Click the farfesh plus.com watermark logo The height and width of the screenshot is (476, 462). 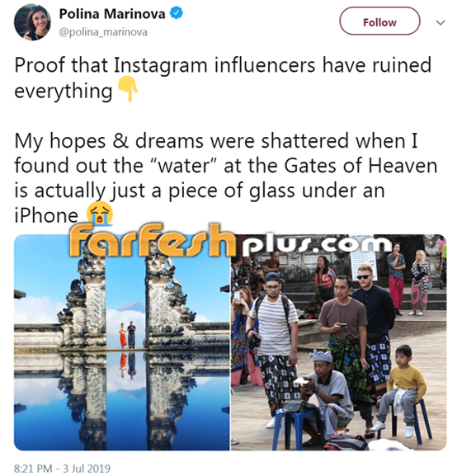click(x=231, y=240)
